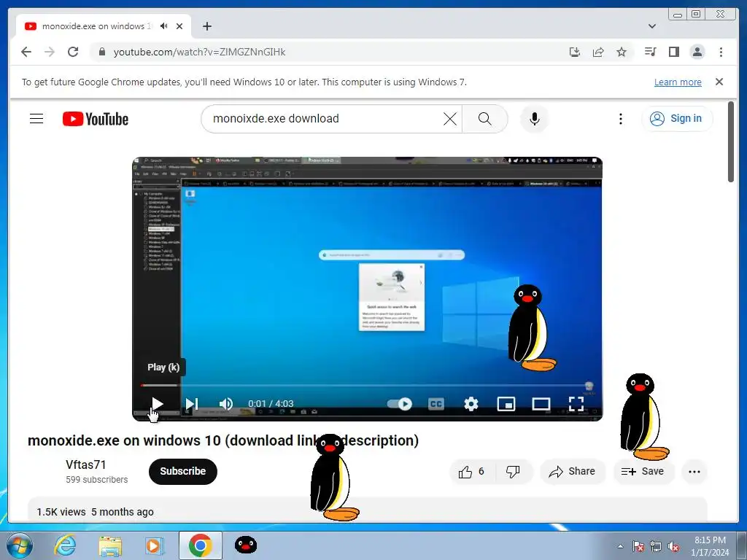This screenshot has height=560, width=747.
Task: Close the monoxide.exe tab
Action: tap(179, 26)
